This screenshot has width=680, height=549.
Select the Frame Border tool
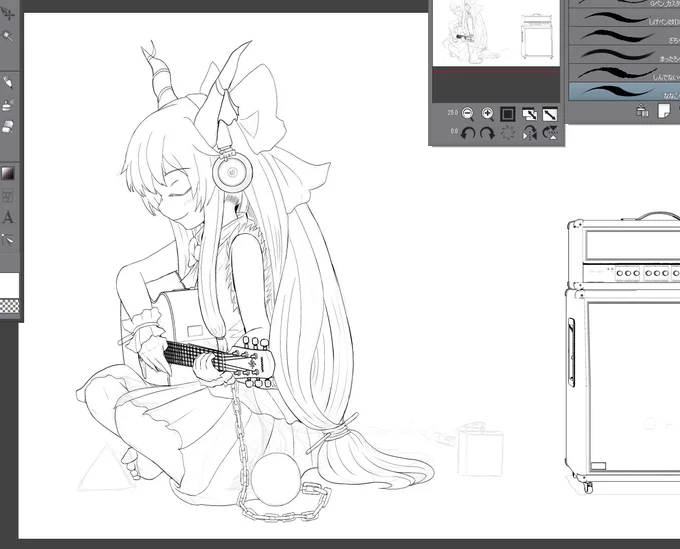(x=7, y=196)
